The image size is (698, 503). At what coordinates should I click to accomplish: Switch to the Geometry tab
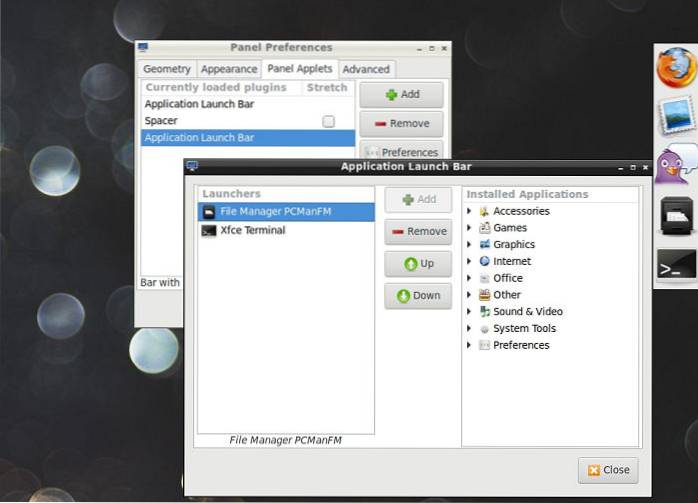[166, 69]
